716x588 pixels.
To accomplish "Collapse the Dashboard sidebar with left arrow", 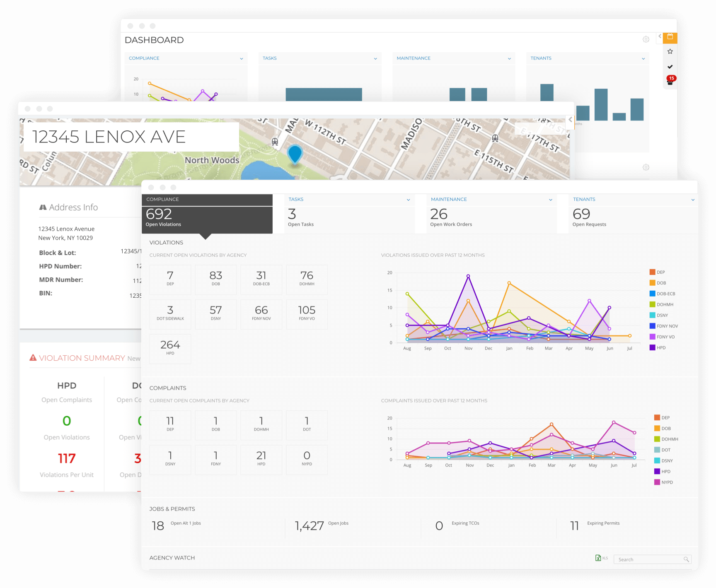I will [660, 36].
